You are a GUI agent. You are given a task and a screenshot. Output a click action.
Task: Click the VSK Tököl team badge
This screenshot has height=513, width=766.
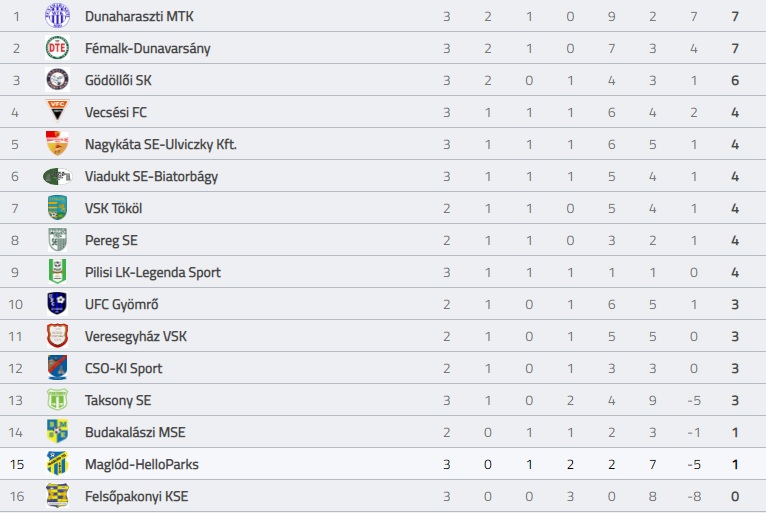57,208
